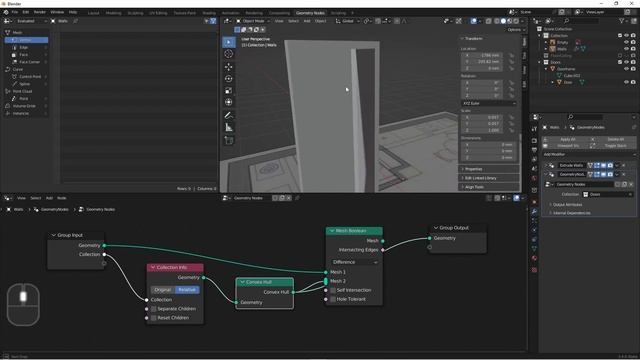This screenshot has height=360, width=640.
Task: Expand the Align Tools panel
Action: coord(489,187)
